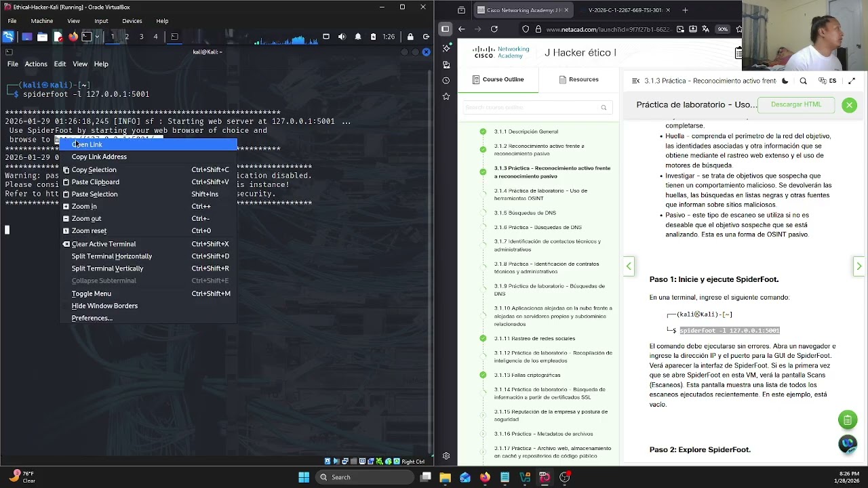The height and width of the screenshot is (488, 868).
Task: Click the shield tracking protection icon
Action: (x=526, y=29)
